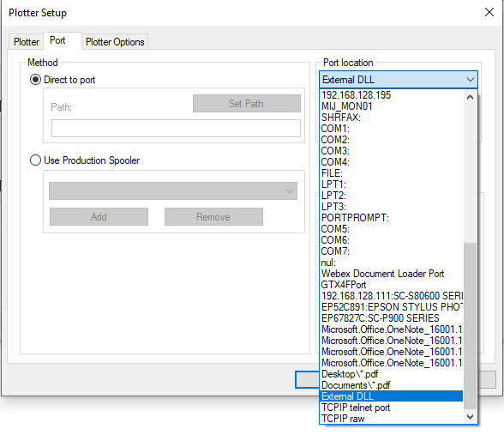This screenshot has height=435, width=504.
Task: Pick COM2: in the port list
Action: [391, 140]
